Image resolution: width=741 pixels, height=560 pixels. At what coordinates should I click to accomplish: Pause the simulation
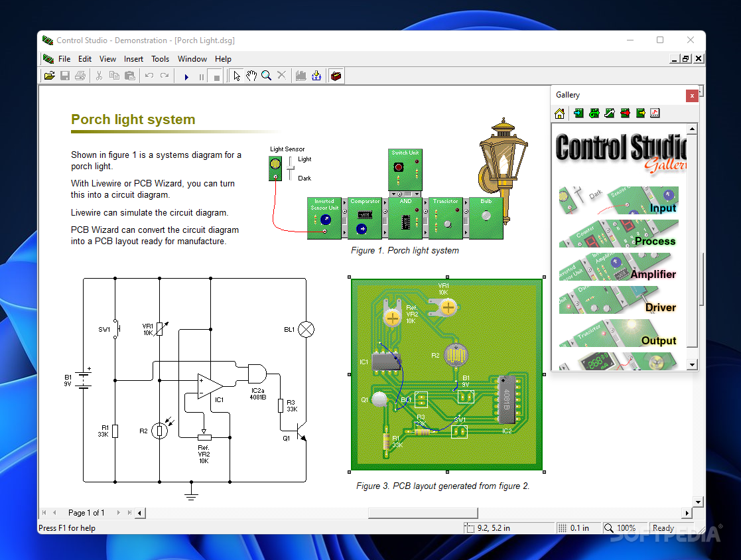[x=201, y=76]
